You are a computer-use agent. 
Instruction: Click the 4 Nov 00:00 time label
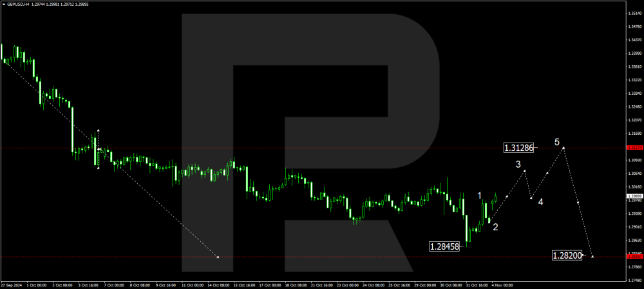[x=502, y=284]
